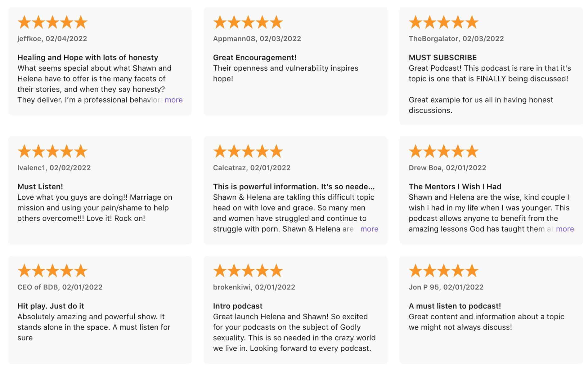Screen dimensions: 588x372
Task: Click the stars on Appmann08's review
Action: coord(248,22)
